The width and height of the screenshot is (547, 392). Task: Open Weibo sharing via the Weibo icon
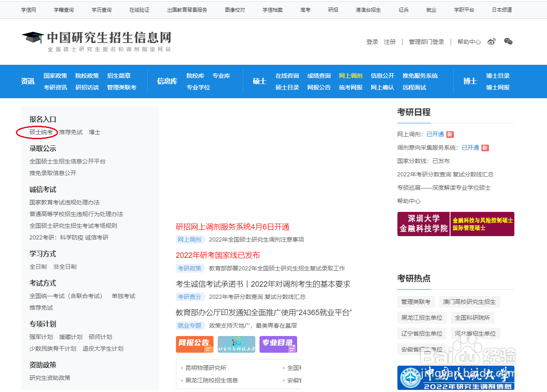point(492,41)
